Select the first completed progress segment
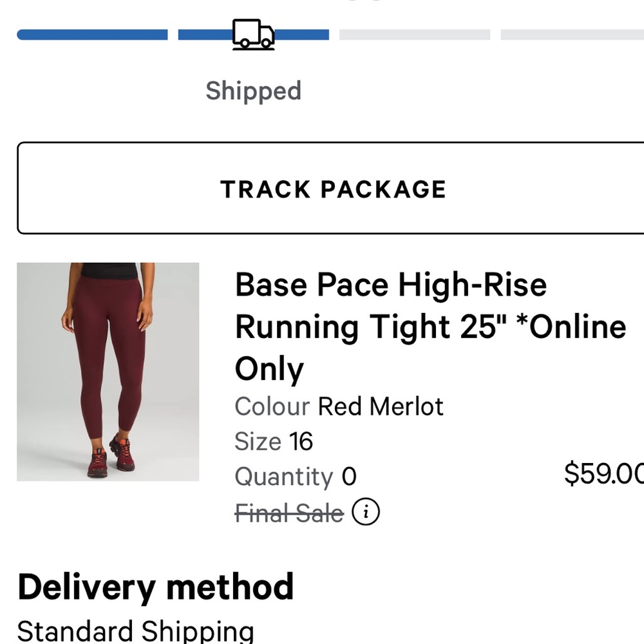 92,34
